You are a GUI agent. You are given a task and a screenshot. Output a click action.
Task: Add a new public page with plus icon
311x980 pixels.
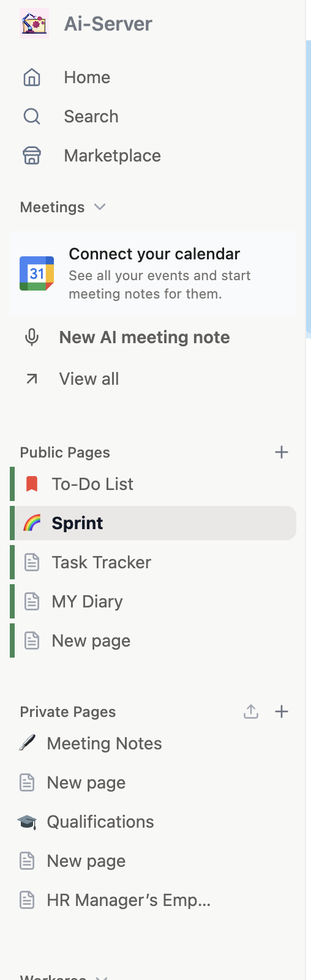(x=282, y=452)
